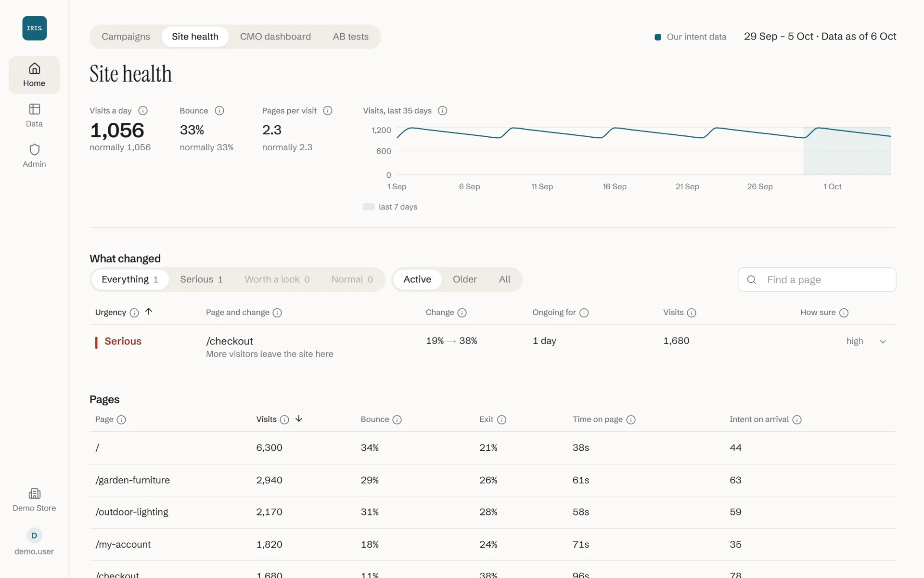The width and height of the screenshot is (924, 578).
Task: Open the Home sidebar item
Action: coord(34,75)
